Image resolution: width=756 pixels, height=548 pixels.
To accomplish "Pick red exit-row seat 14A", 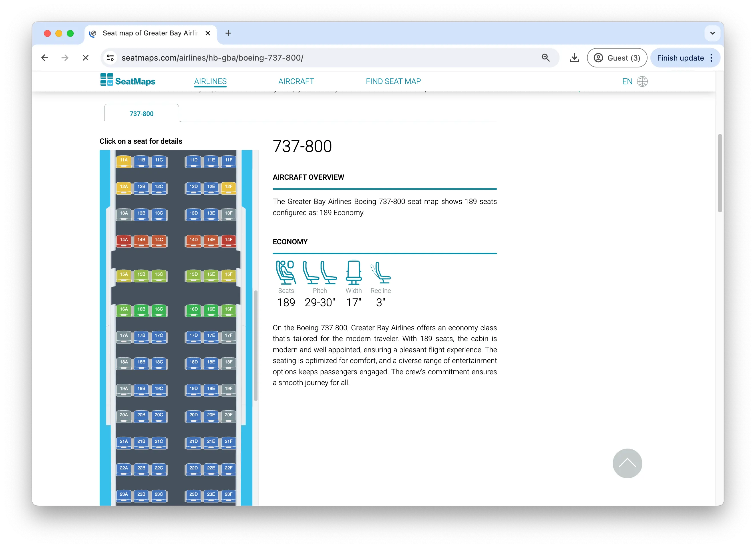I will 124,241.
